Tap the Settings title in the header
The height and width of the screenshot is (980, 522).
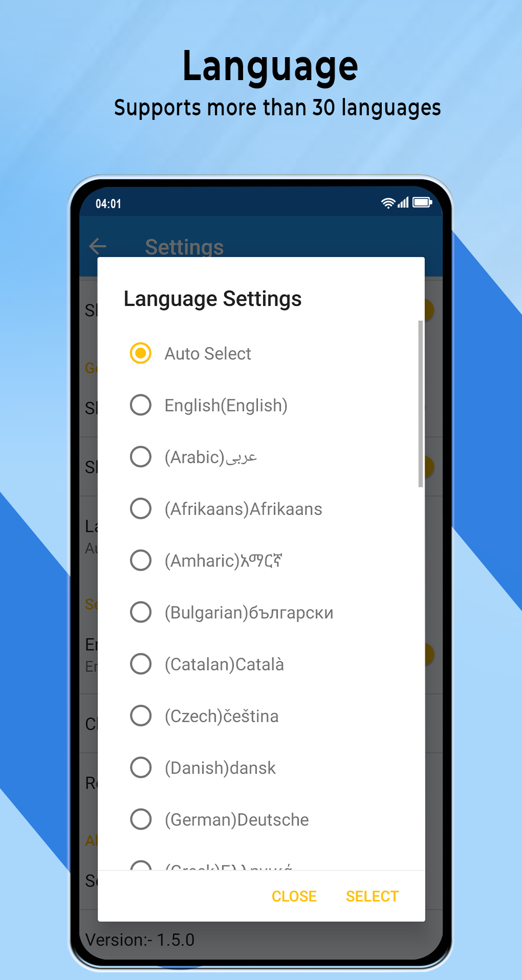pos(184,246)
